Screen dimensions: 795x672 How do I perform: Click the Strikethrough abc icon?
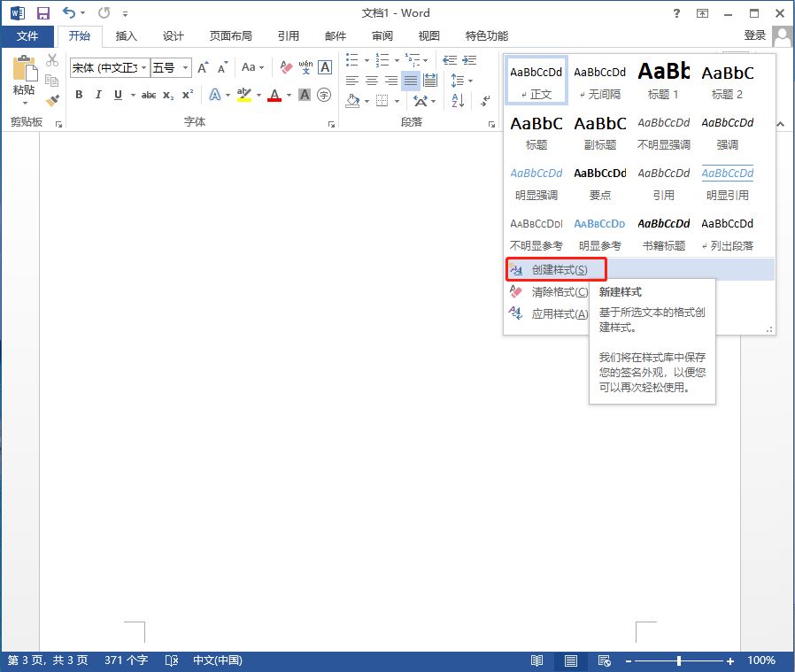[x=149, y=95]
